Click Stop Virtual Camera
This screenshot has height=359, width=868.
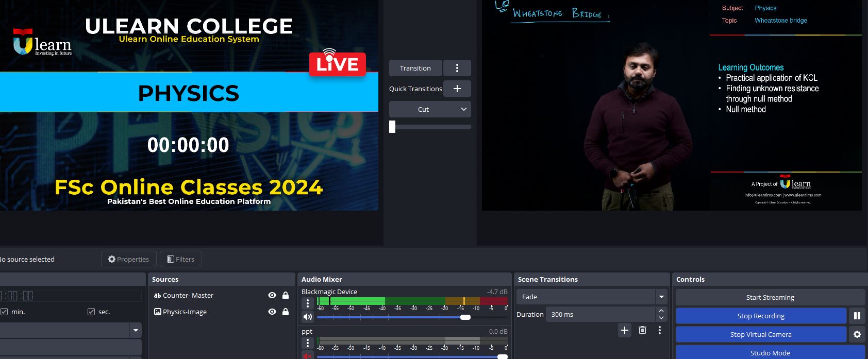point(761,334)
